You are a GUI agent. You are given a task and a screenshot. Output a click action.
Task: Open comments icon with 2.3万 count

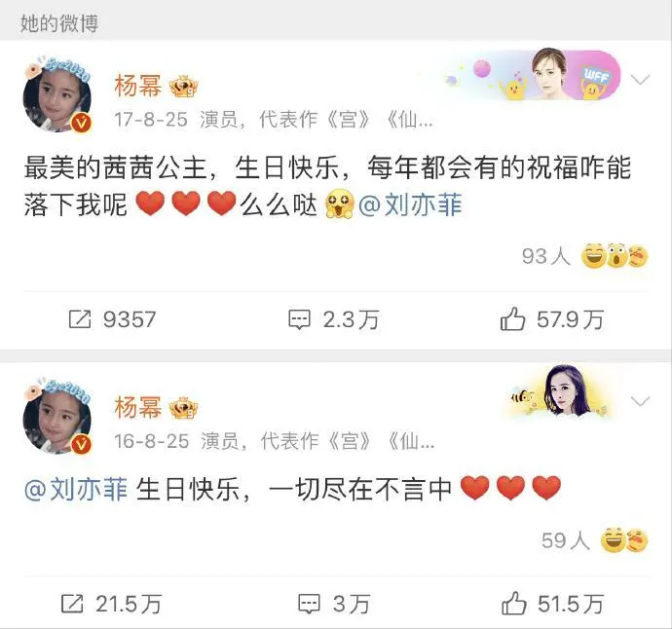[x=299, y=319]
